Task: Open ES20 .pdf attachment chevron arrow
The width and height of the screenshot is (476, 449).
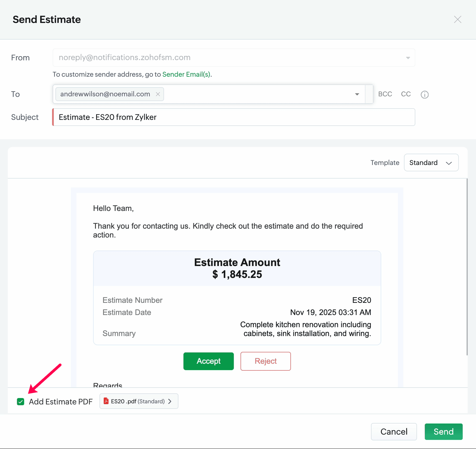Action: [x=170, y=401]
